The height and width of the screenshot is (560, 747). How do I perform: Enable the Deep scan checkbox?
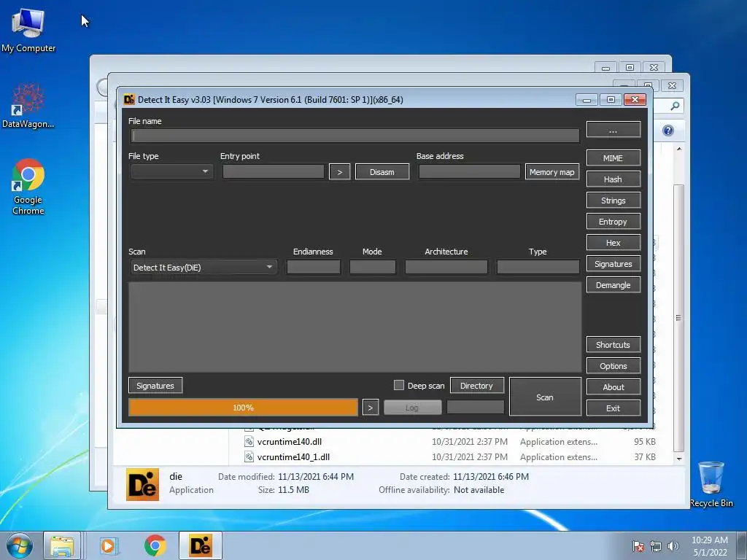coord(399,385)
